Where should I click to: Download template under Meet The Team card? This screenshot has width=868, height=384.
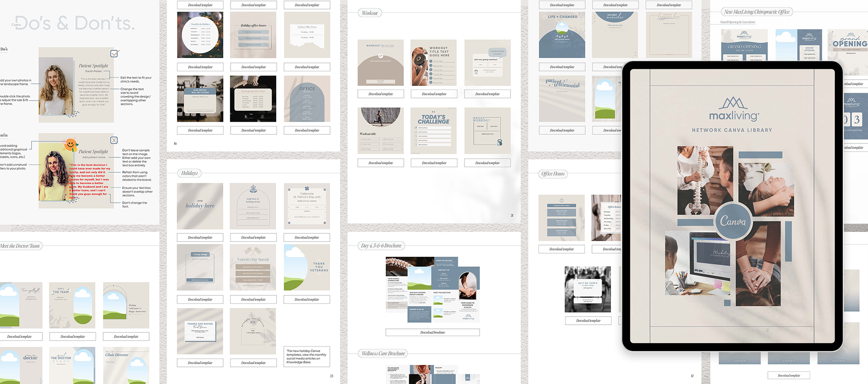72,337
